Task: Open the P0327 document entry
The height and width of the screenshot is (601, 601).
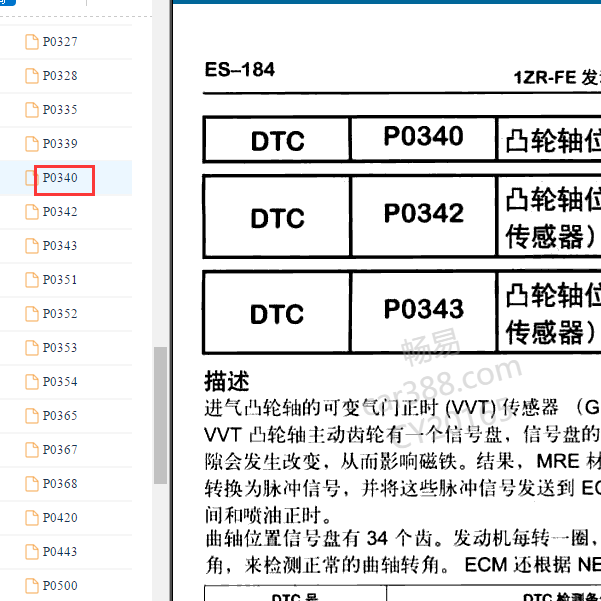Action: click(60, 42)
